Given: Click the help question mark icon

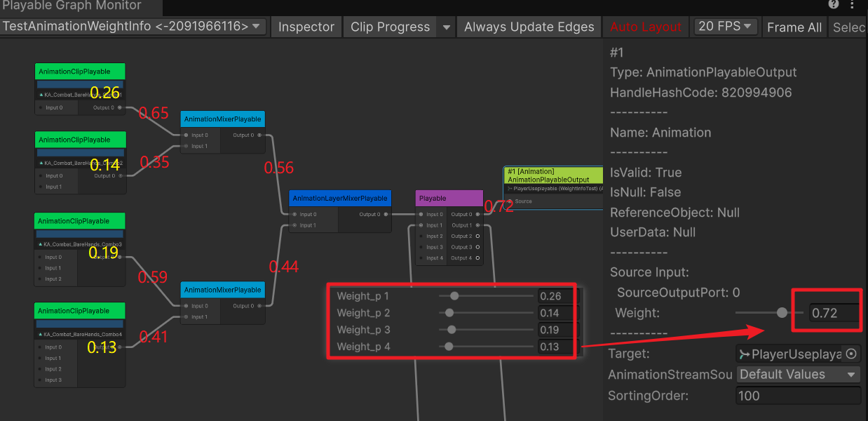Looking at the screenshot, I should coord(833,4).
